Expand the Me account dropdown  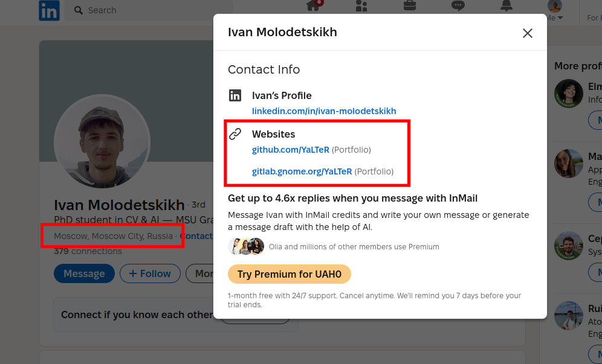coord(554,12)
